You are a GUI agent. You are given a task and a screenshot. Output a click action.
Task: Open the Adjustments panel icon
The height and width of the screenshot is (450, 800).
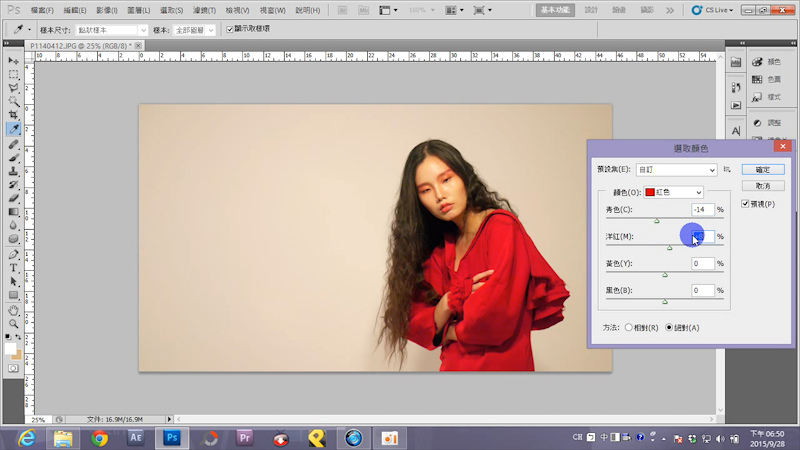point(758,122)
